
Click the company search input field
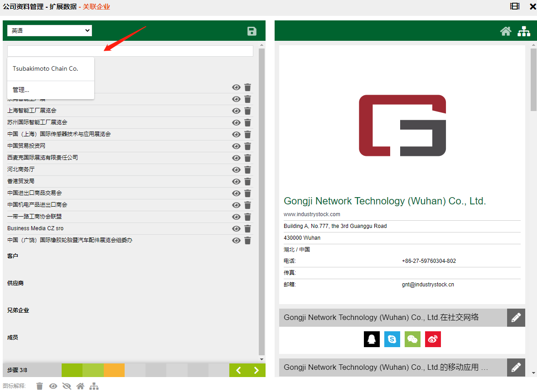click(130, 51)
